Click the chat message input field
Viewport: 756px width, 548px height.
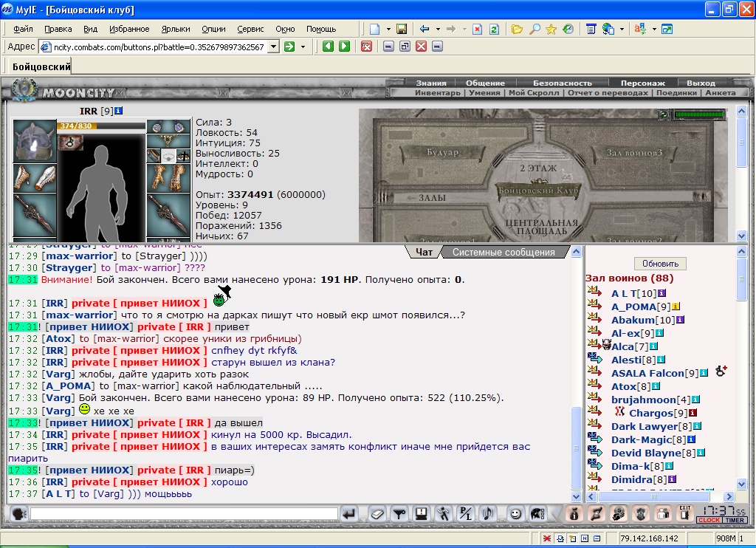184,514
